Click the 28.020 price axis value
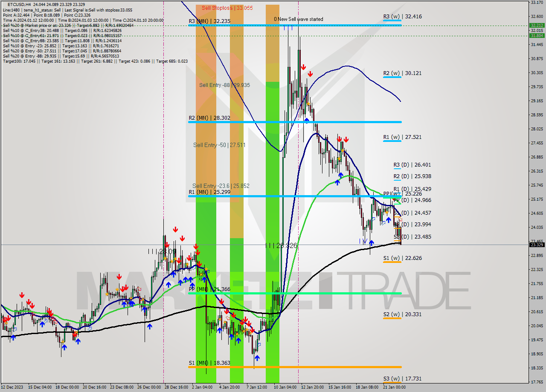This screenshot has width=546, height=392. pyautogui.click(x=537, y=129)
